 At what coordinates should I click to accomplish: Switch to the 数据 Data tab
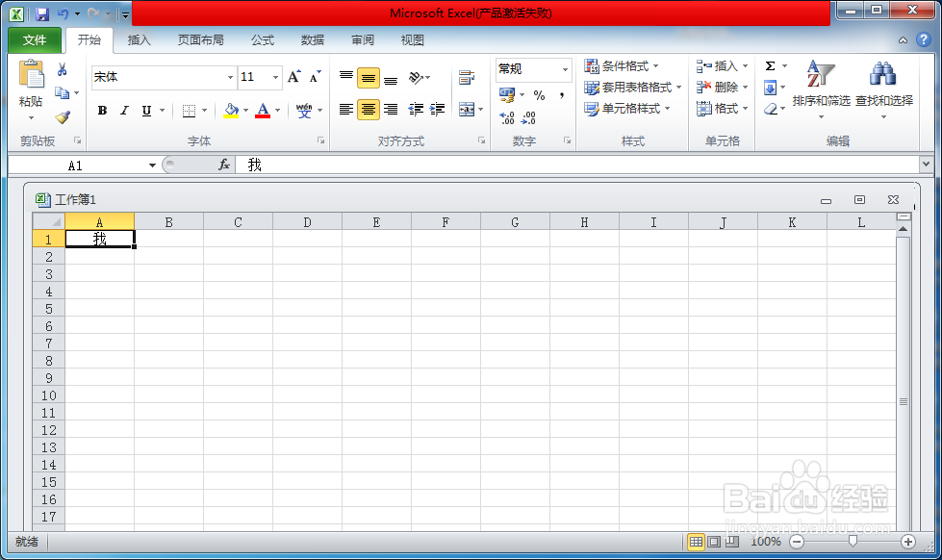coord(313,40)
